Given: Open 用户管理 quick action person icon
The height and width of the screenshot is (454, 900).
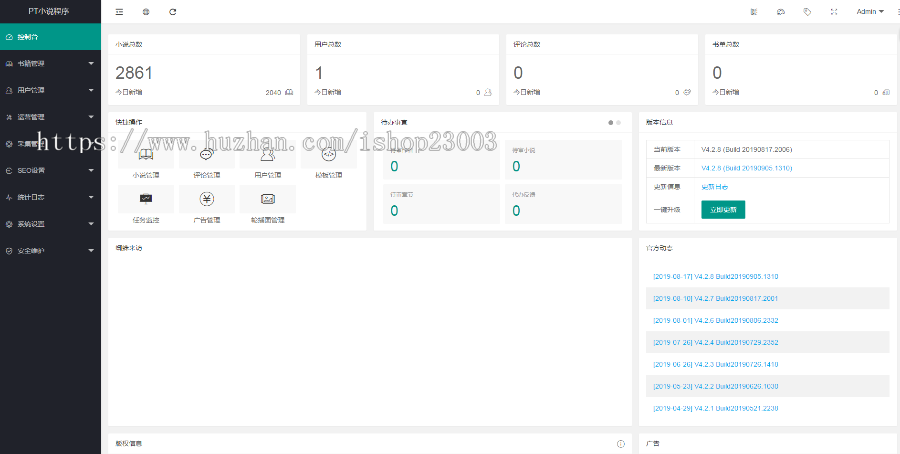Looking at the screenshot, I should click(x=267, y=154).
